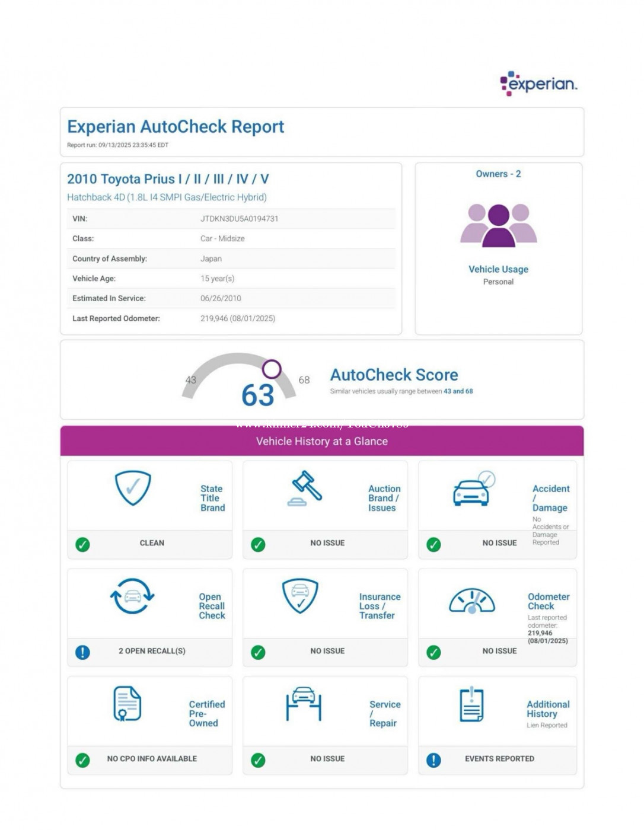Click the score gauge circle marker
This screenshot has height=830, width=644.
click(272, 369)
